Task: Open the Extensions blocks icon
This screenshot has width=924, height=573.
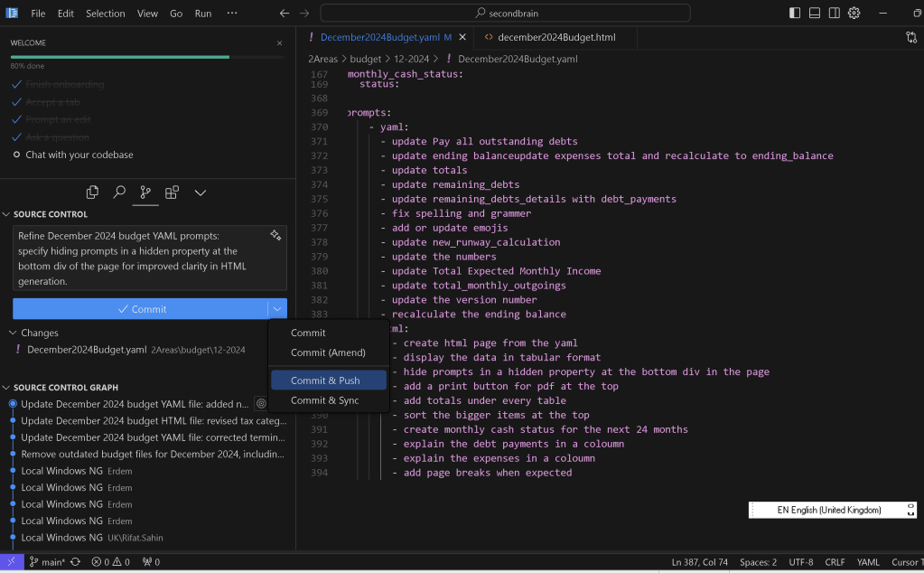Action: click(x=172, y=193)
